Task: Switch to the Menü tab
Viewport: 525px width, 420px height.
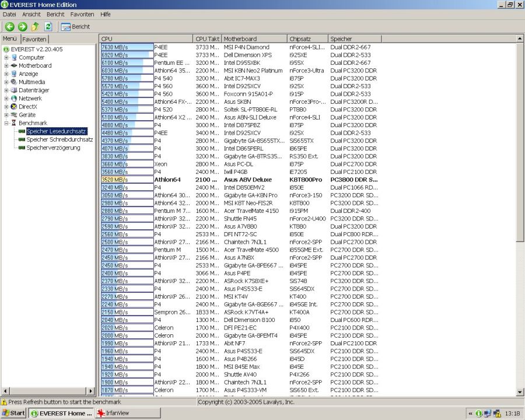Action: [10, 39]
